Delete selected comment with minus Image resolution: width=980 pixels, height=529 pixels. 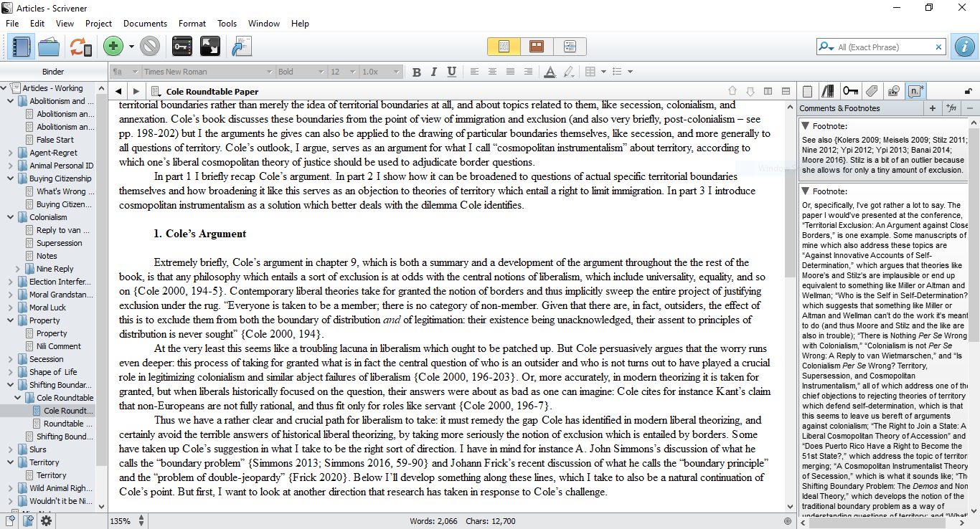pos(970,108)
